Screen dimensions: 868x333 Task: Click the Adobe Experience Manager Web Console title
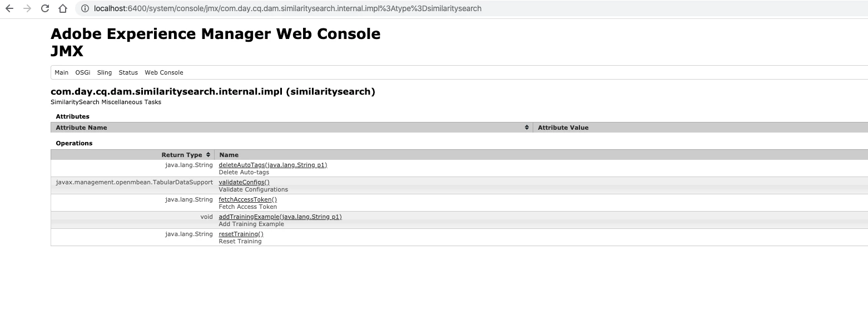coord(216,33)
